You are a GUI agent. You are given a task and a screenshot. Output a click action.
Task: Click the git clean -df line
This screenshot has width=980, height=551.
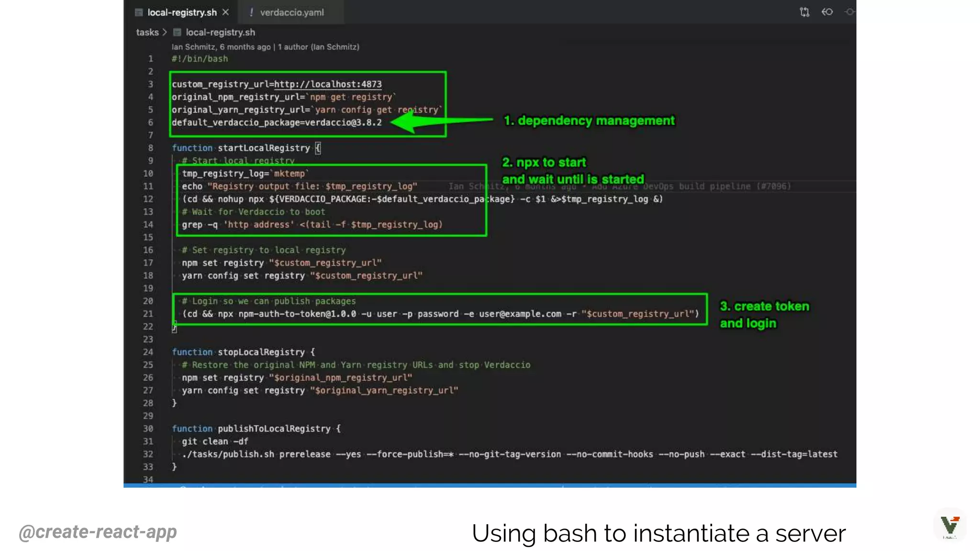click(215, 441)
